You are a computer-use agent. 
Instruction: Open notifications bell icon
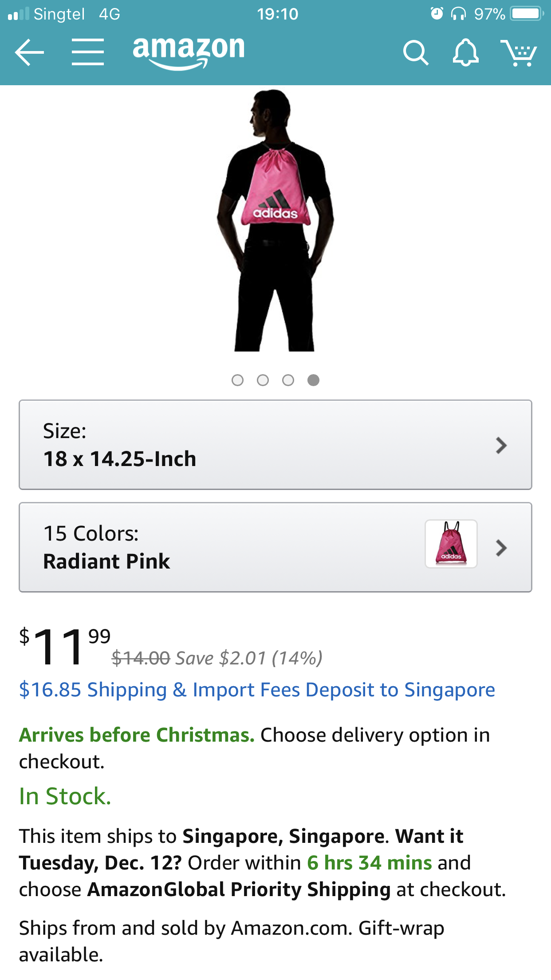[x=465, y=53]
